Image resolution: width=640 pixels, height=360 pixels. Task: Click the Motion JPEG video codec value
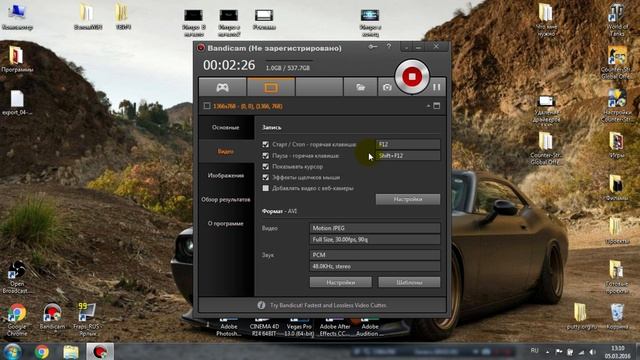pos(375,228)
